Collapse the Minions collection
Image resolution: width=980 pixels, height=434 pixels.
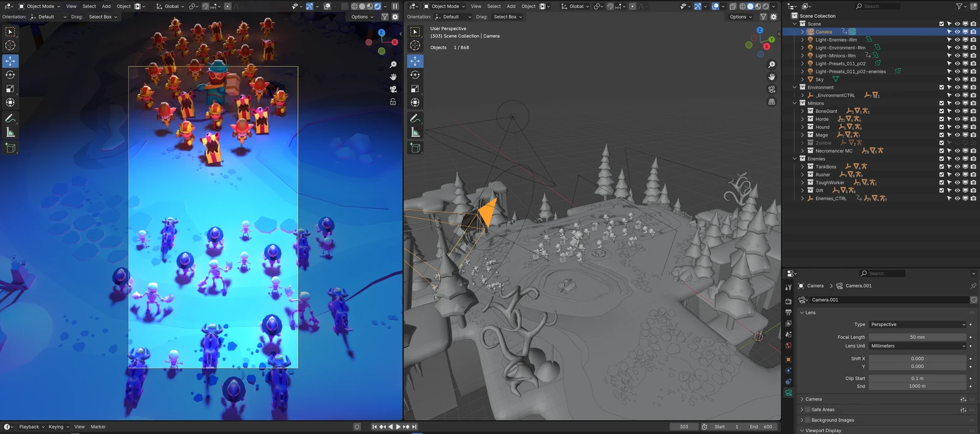pyautogui.click(x=794, y=103)
